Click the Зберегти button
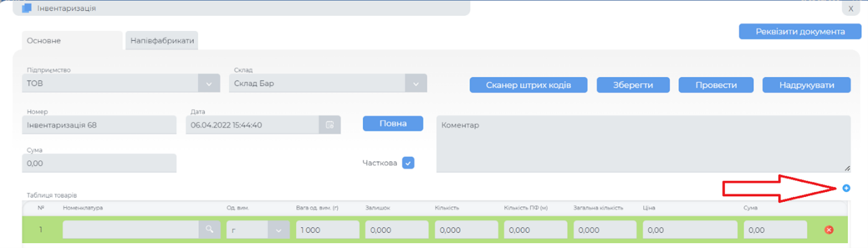 click(633, 85)
